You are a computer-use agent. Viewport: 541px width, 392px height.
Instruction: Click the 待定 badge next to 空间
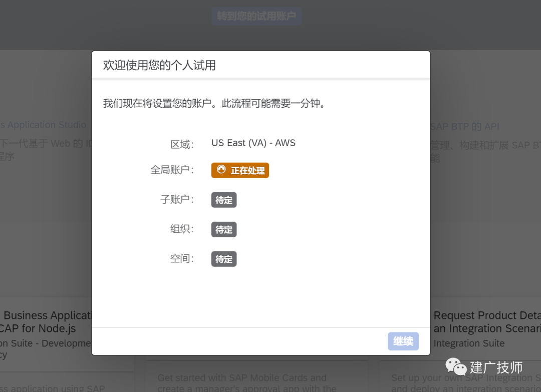[x=224, y=259]
